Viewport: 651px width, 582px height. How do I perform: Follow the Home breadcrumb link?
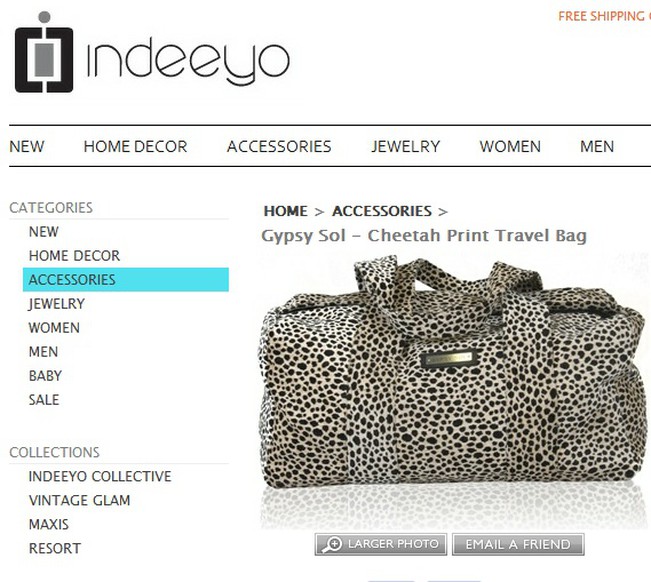286,211
